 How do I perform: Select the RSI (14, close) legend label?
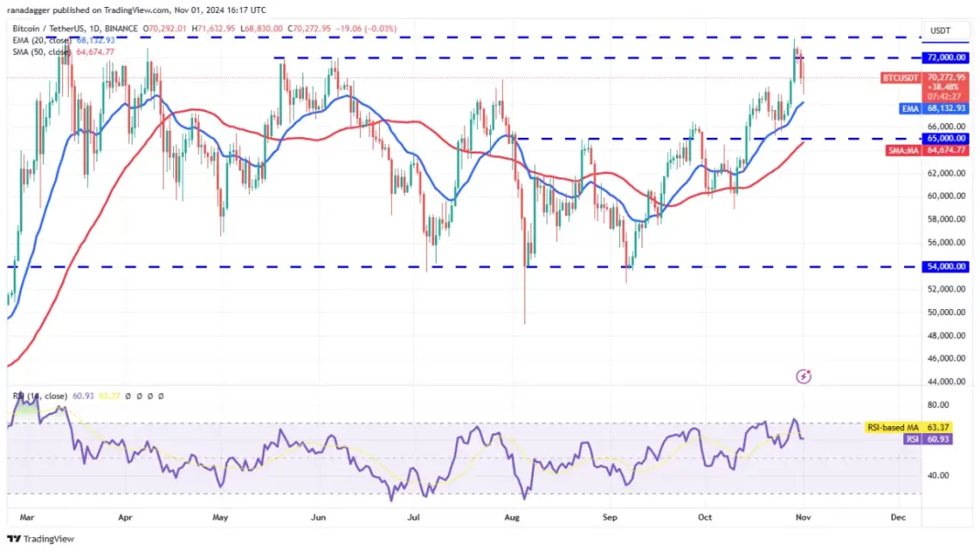(x=39, y=396)
